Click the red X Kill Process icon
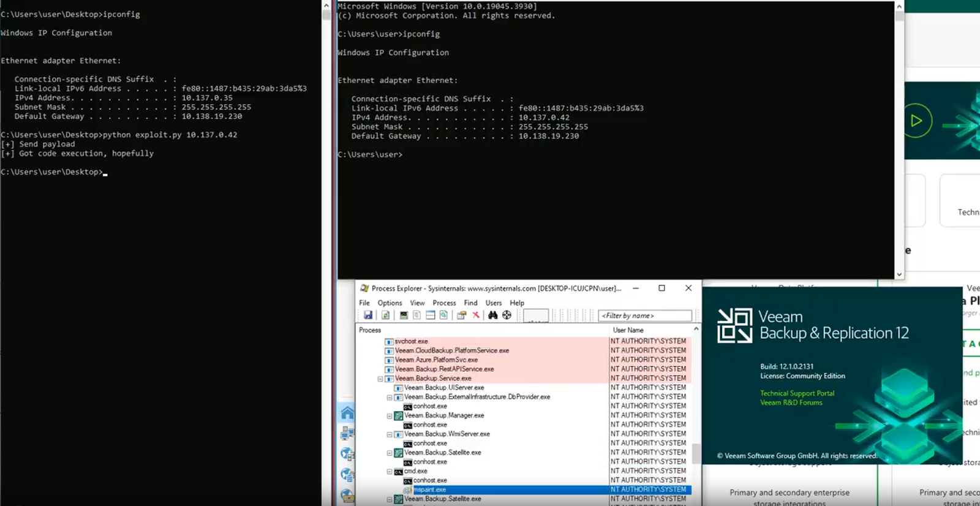This screenshot has width=980, height=506. [476, 315]
